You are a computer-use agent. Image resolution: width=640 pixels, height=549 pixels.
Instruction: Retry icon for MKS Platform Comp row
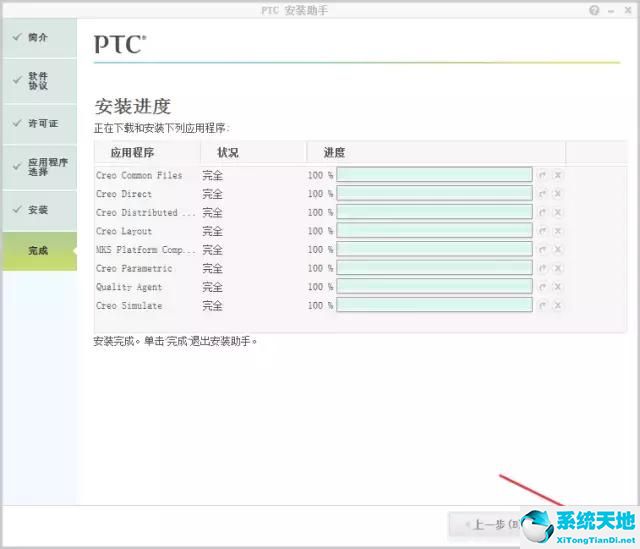click(x=542, y=249)
